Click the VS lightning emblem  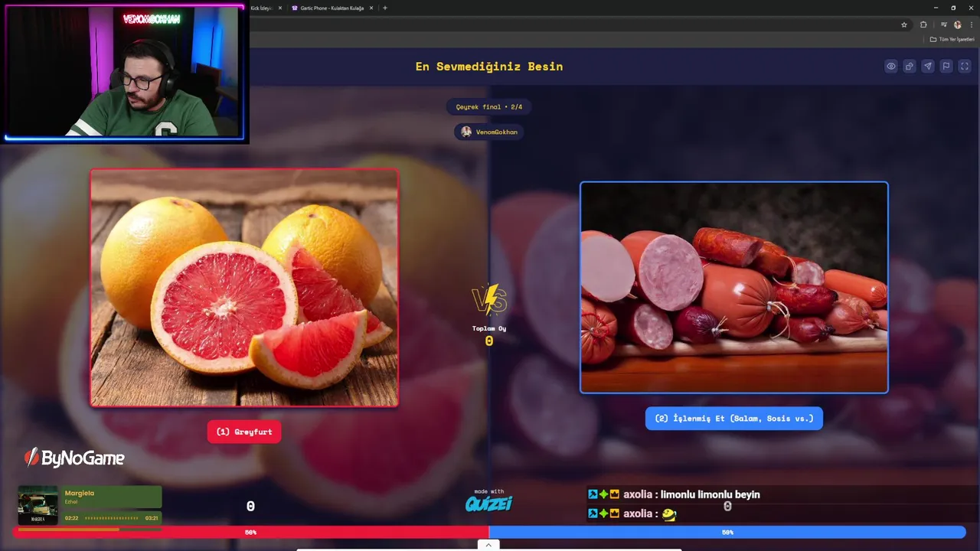click(489, 299)
